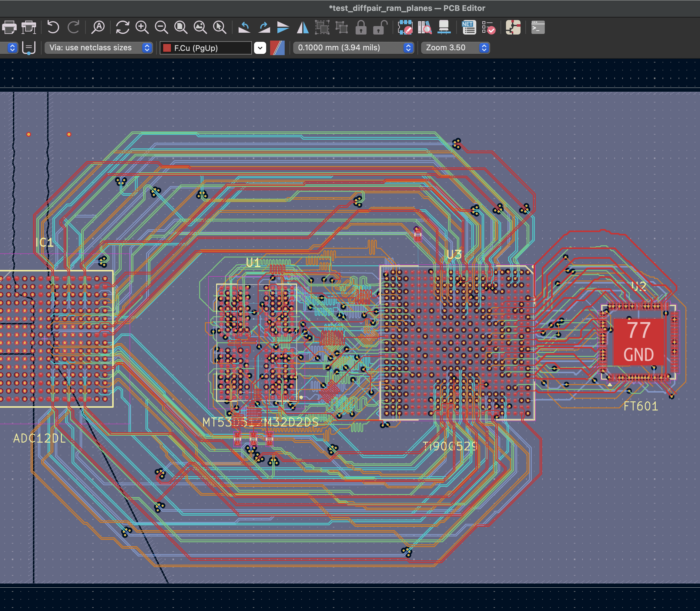This screenshot has width=700, height=611.
Task: Ungroup selected items
Action: (342, 27)
